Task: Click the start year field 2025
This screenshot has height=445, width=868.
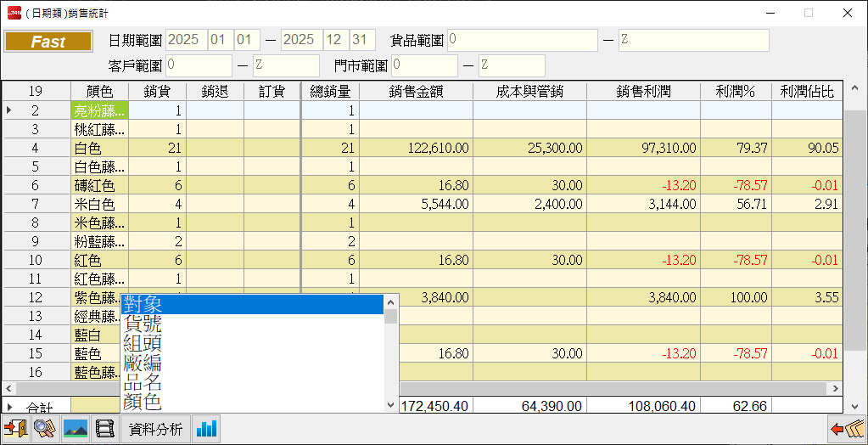Action: (x=186, y=40)
